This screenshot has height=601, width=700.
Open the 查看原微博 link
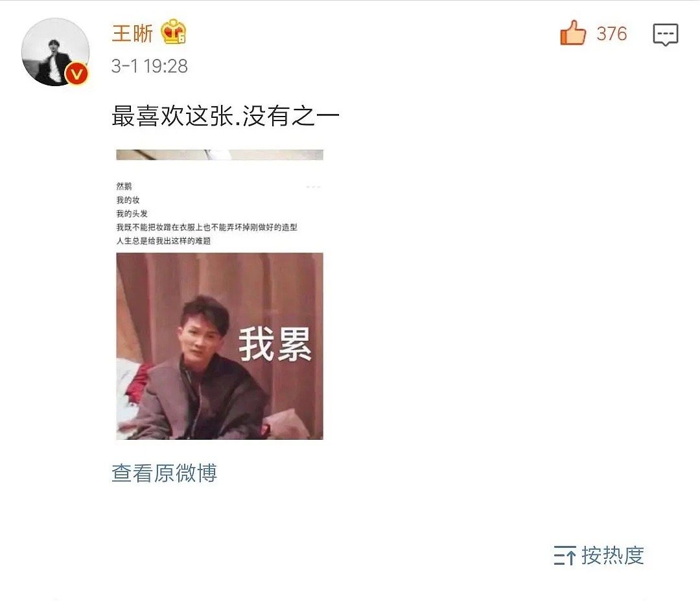164,473
